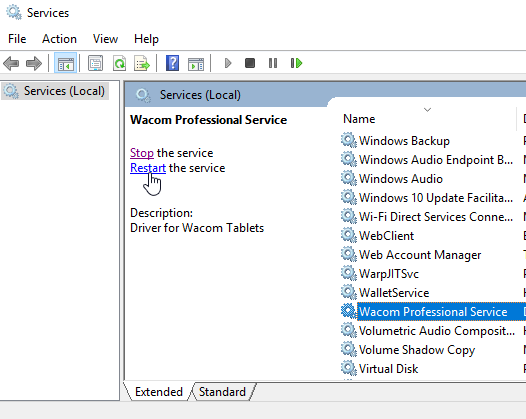
Task: Click the gear icon beside Web Account Manager
Action: [x=349, y=254]
